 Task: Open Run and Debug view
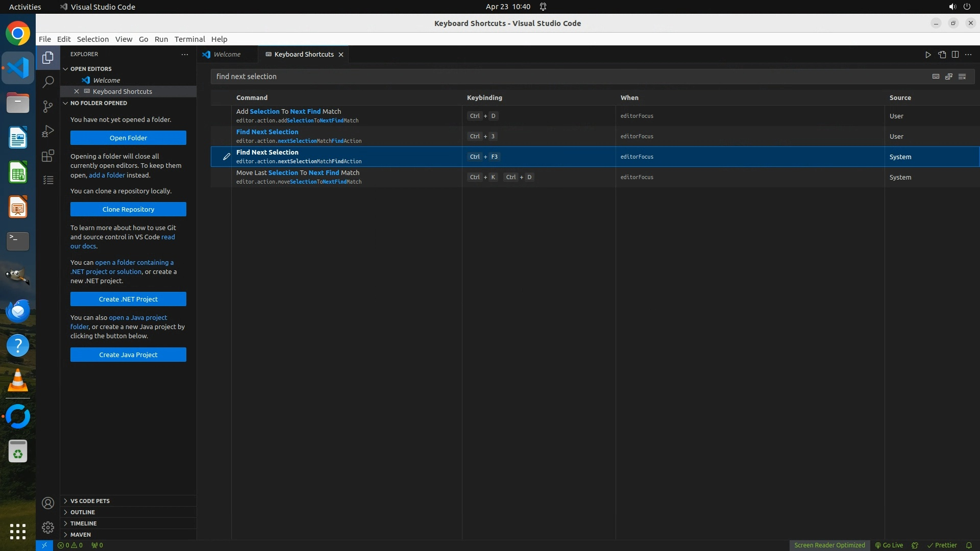coord(48,131)
